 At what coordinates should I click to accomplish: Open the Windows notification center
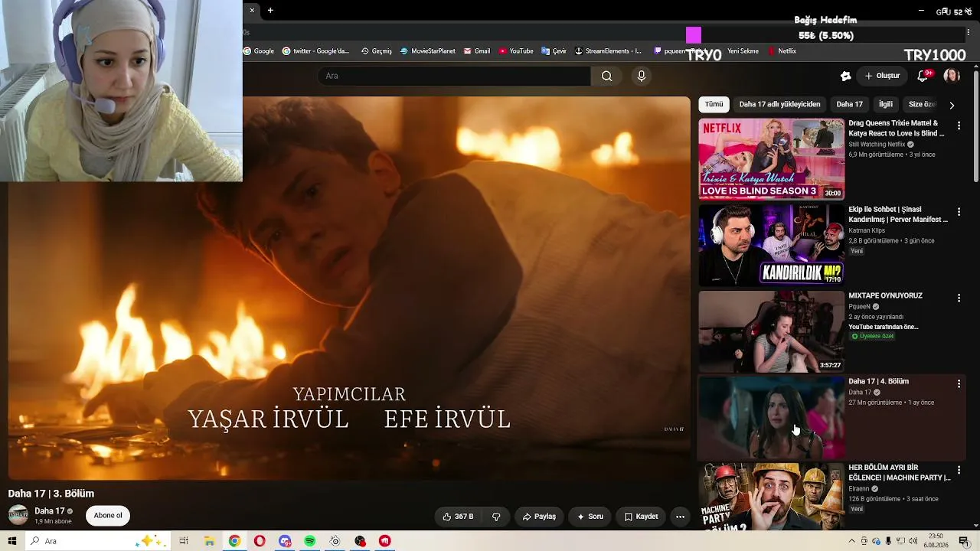click(964, 541)
